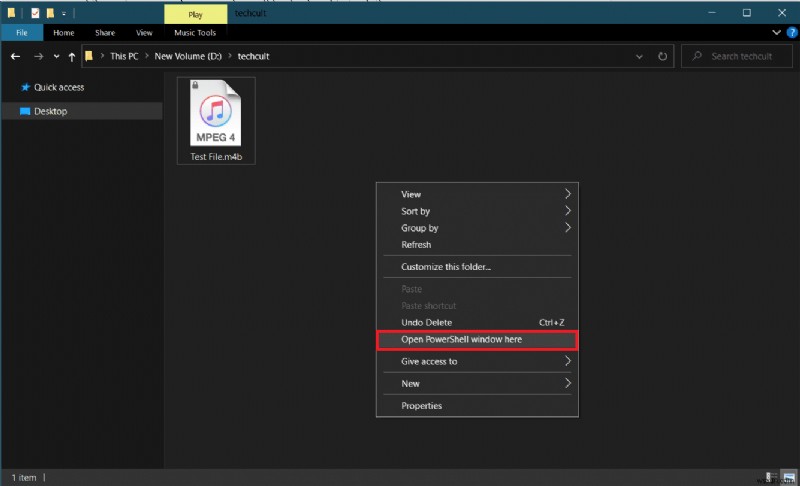
Task: Choose Properties from the context menu
Action: [x=421, y=406]
